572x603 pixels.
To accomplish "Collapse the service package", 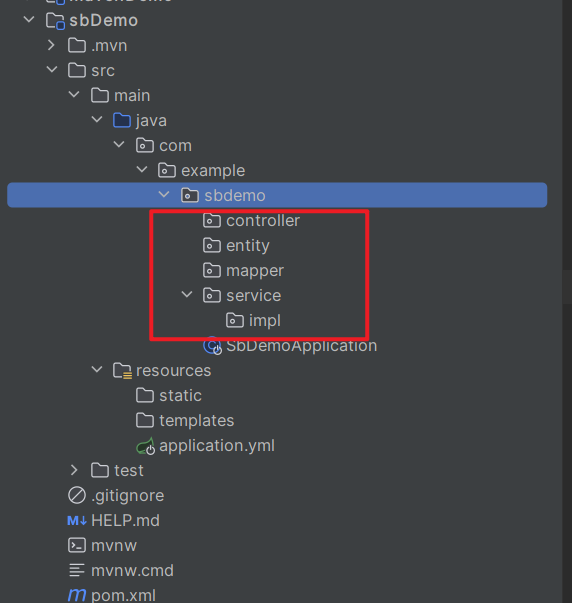I will (x=187, y=295).
